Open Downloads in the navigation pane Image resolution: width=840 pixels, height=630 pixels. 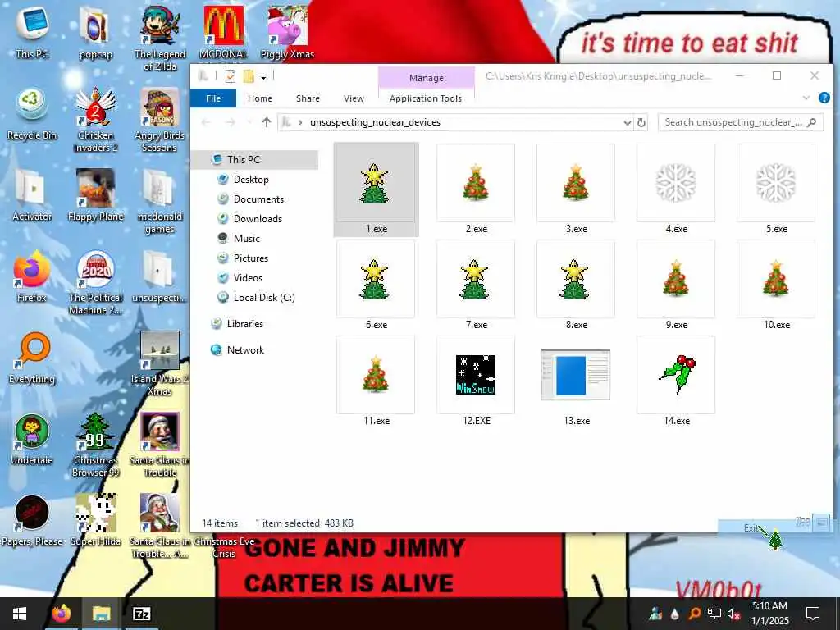pyautogui.click(x=258, y=218)
